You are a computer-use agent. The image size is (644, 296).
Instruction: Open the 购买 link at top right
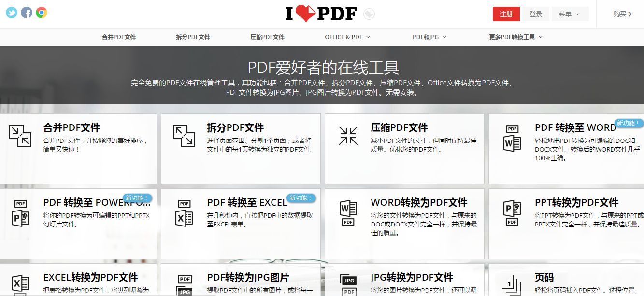coord(623,14)
